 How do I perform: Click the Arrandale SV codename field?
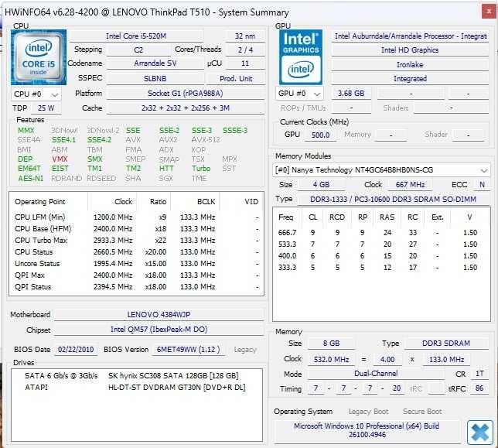point(155,63)
